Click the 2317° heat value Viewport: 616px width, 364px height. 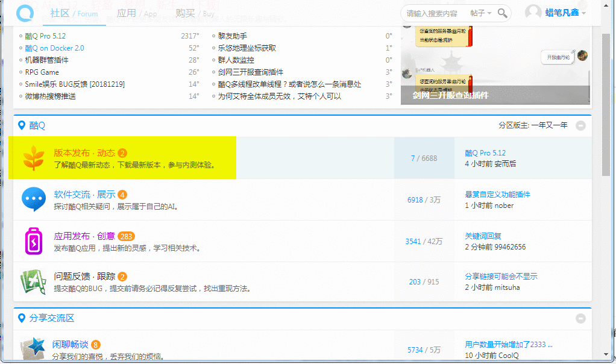point(190,36)
